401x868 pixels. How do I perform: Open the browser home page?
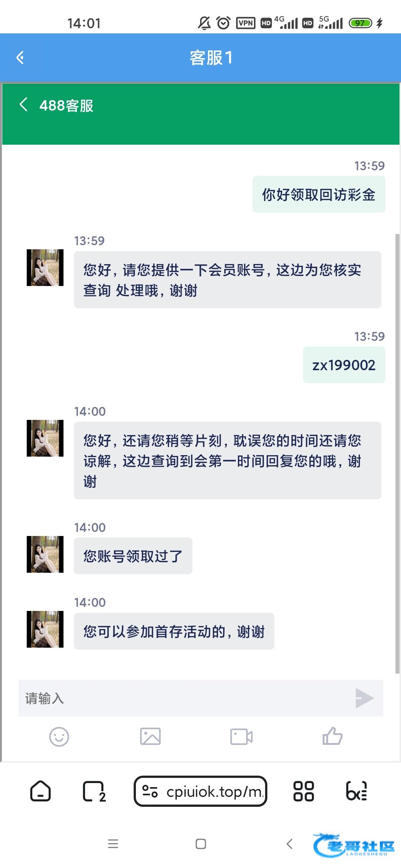click(40, 791)
